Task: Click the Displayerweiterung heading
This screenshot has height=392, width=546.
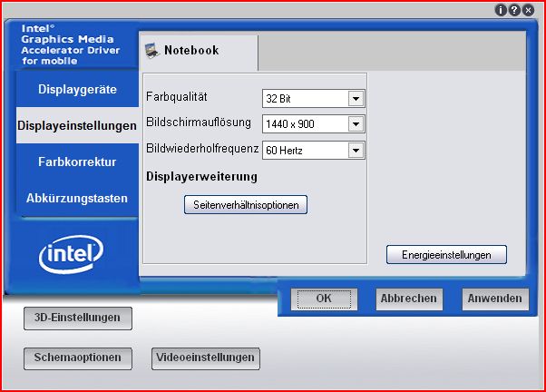Action: pyautogui.click(x=201, y=176)
